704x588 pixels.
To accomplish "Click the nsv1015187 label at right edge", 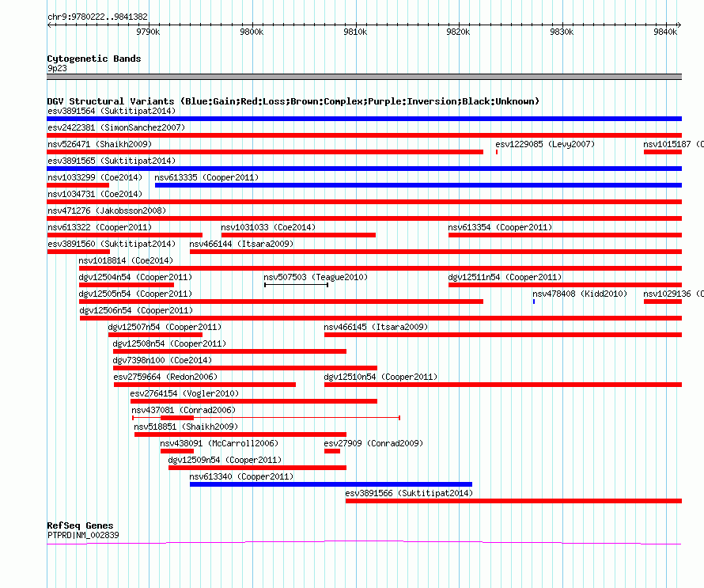I will pos(673,144).
